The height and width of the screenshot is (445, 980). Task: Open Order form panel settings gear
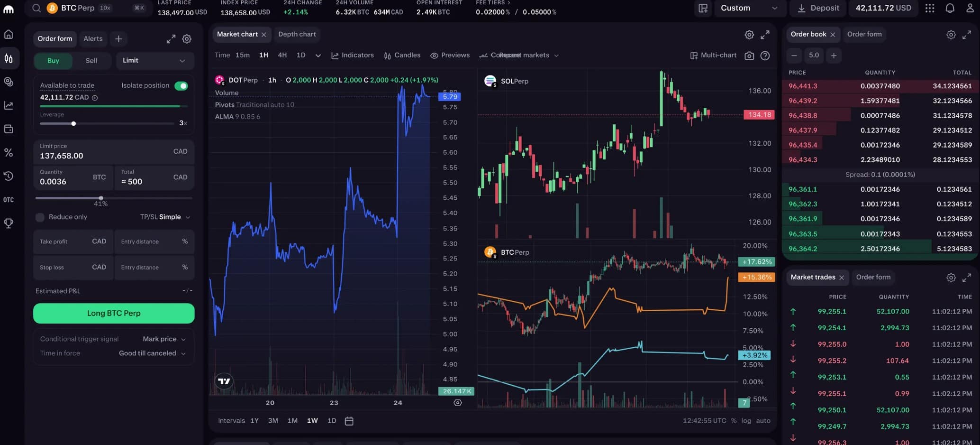click(x=187, y=39)
